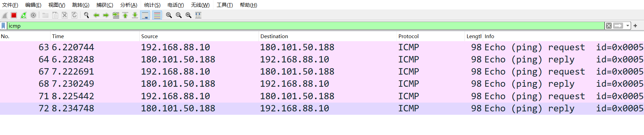Open the 捕获(C) menu

pyautogui.click(x=105, y=5)
